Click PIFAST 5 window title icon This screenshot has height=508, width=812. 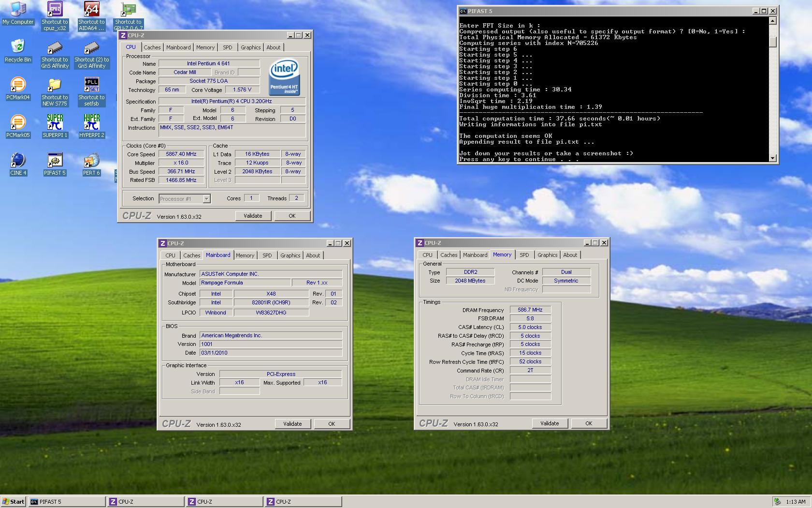point(463,11)
